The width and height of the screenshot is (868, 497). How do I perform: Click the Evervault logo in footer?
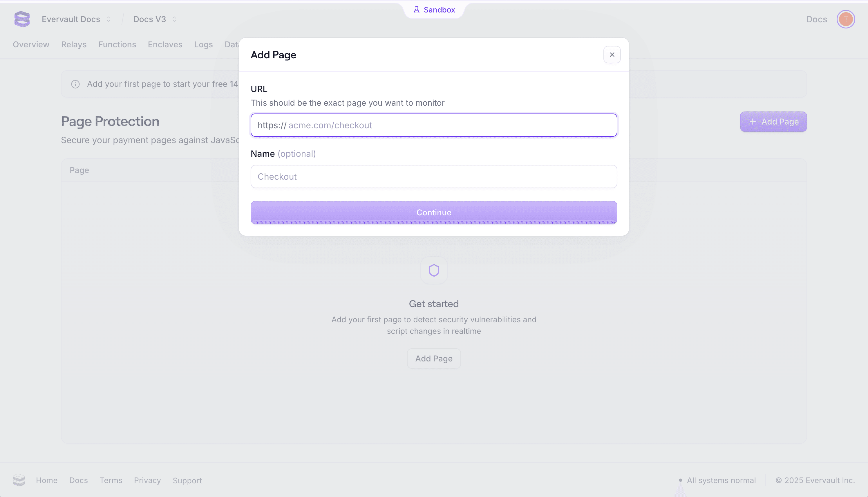(19, 480)
